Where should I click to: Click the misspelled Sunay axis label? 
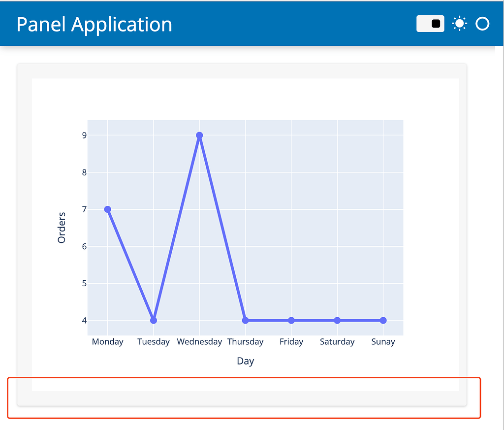(383, 341)
